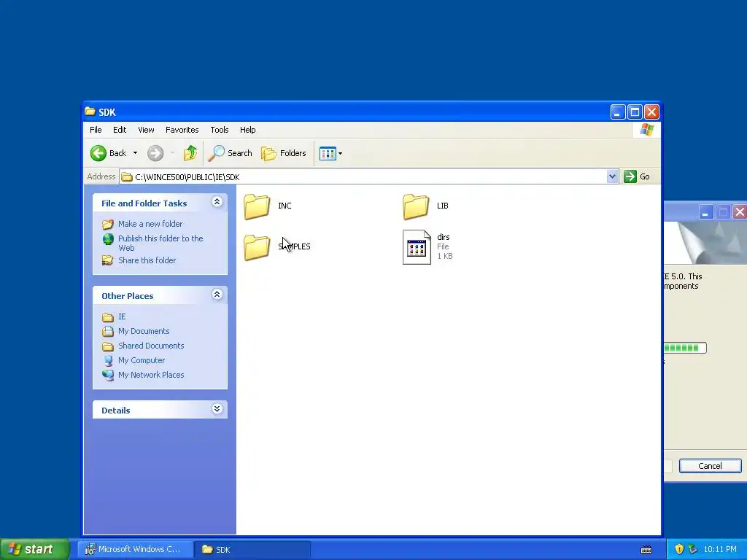Click the SDK window title bar icon
The width and height of the screenshot is (747, 560).
tap(90, 112)
